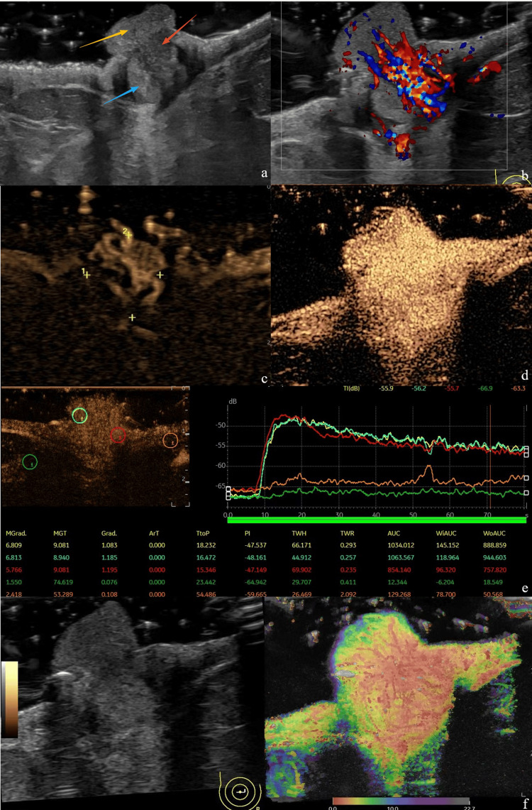The width and height of the screenshot is (532, 810).
Task: Click the yellow arrow annotation in panel a
Action: point(104,39)
